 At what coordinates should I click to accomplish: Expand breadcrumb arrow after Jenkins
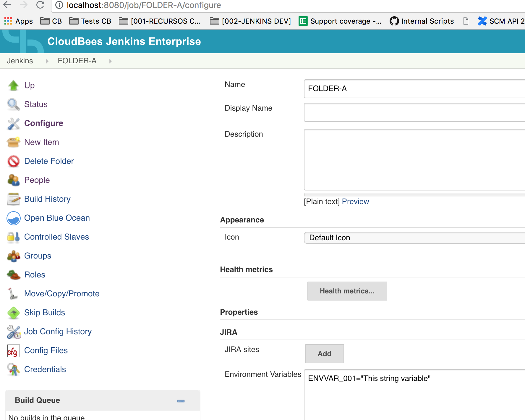[x=47, y=61]
